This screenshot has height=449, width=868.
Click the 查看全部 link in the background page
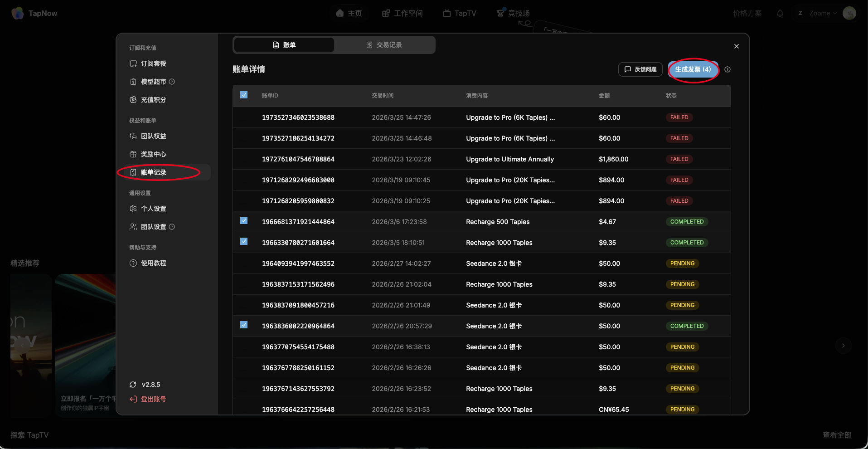pos(837,435)
